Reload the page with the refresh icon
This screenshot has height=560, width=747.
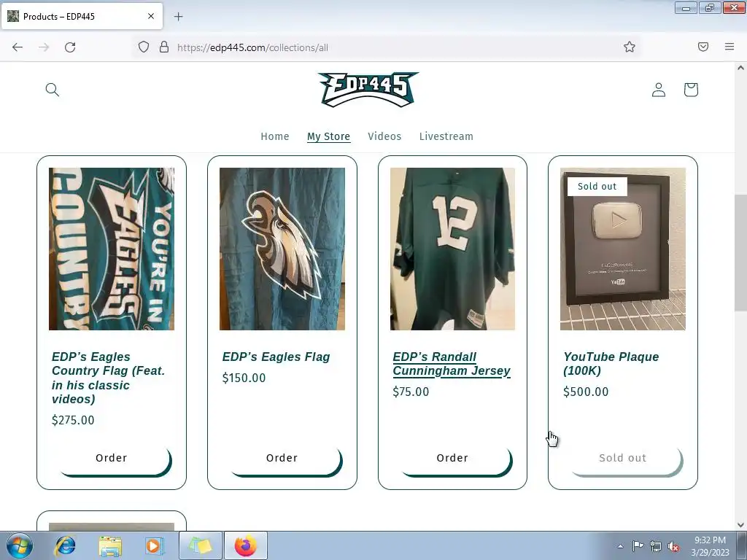70,47
